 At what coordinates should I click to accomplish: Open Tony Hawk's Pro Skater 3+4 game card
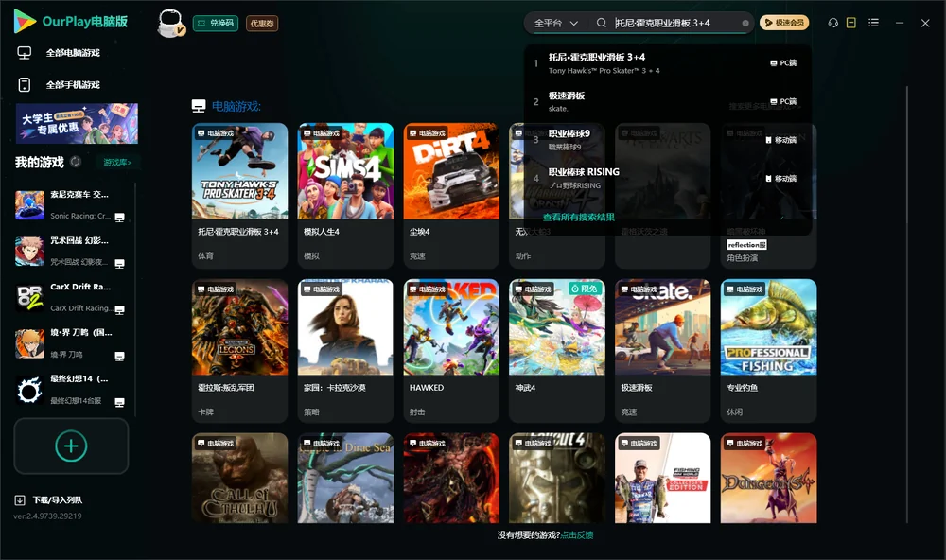coord(239,196)
